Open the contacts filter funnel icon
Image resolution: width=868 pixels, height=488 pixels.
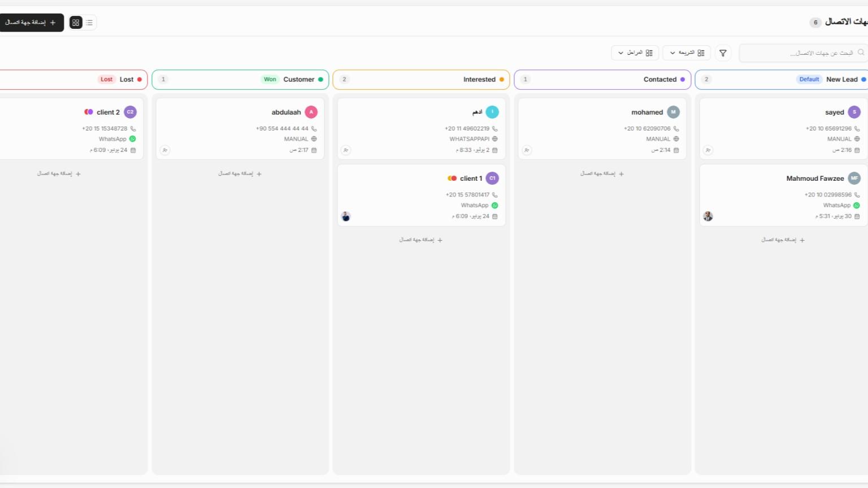click(723, 53)
